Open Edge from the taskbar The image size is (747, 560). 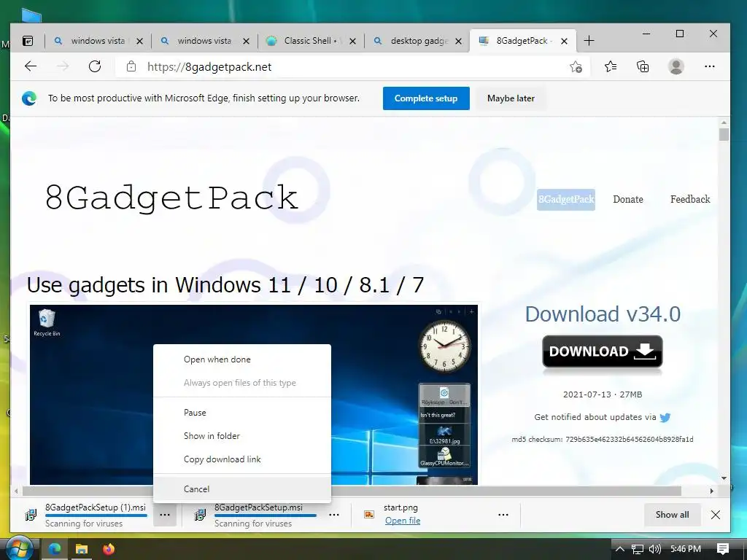point(54,549)
